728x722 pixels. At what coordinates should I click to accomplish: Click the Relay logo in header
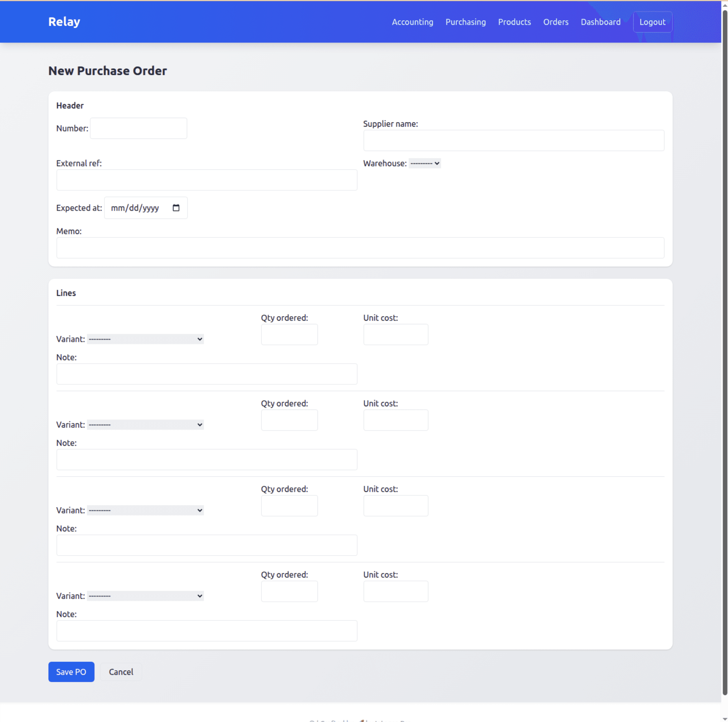pos(64,22)
